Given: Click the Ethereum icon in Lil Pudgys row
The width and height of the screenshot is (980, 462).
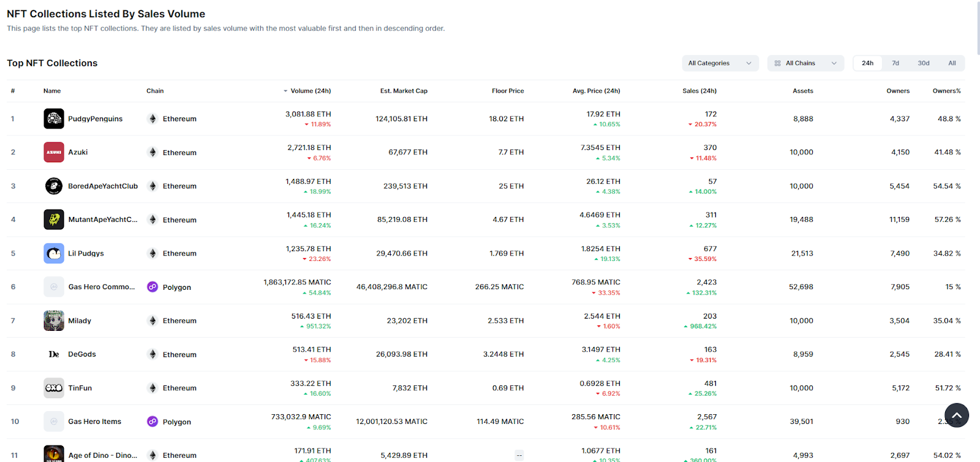Looking at the screenshot, I should (153, 253).
